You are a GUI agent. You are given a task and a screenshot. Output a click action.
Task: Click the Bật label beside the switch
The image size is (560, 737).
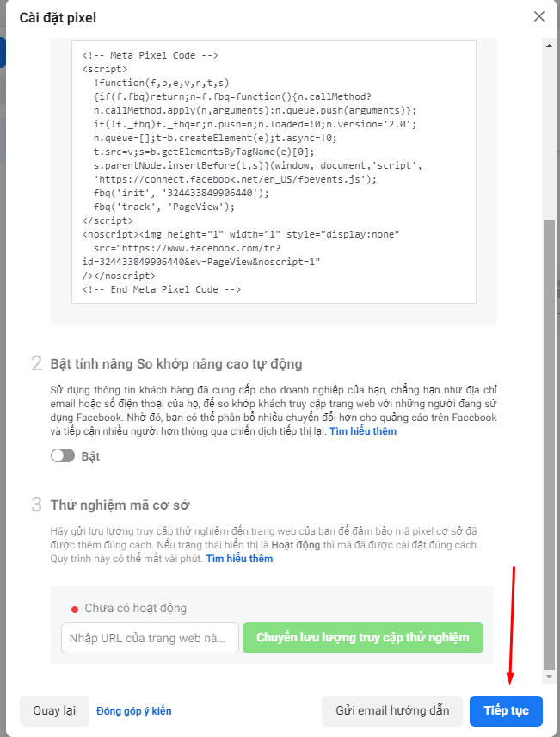click(x=90, y=456)
